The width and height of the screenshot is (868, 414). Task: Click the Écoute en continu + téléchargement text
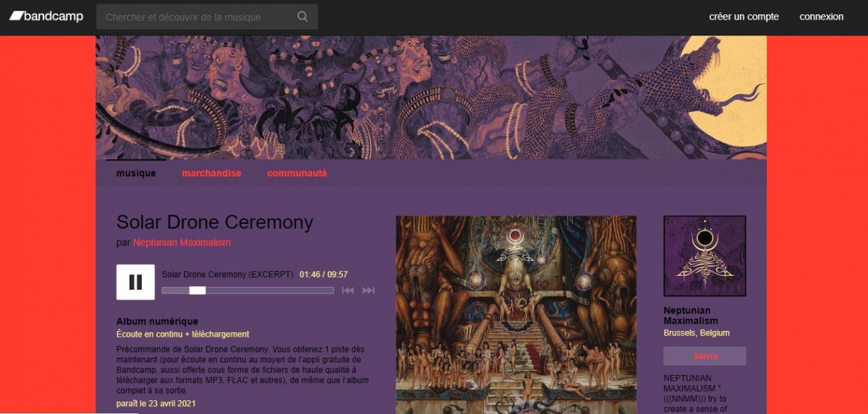click(182, 335)
